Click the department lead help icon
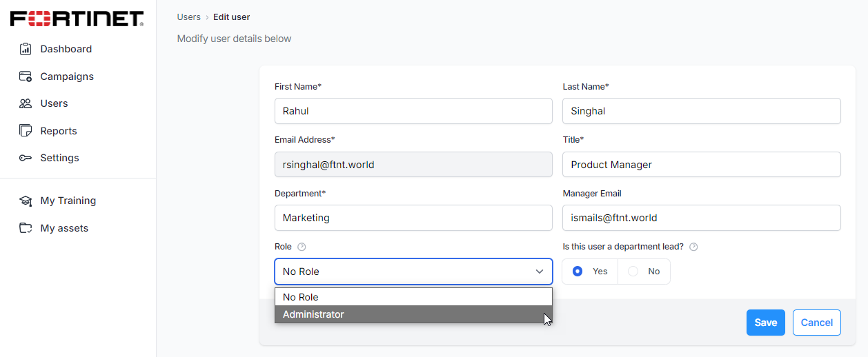Screen dimensions: 868x357 (x=693, y=247)
